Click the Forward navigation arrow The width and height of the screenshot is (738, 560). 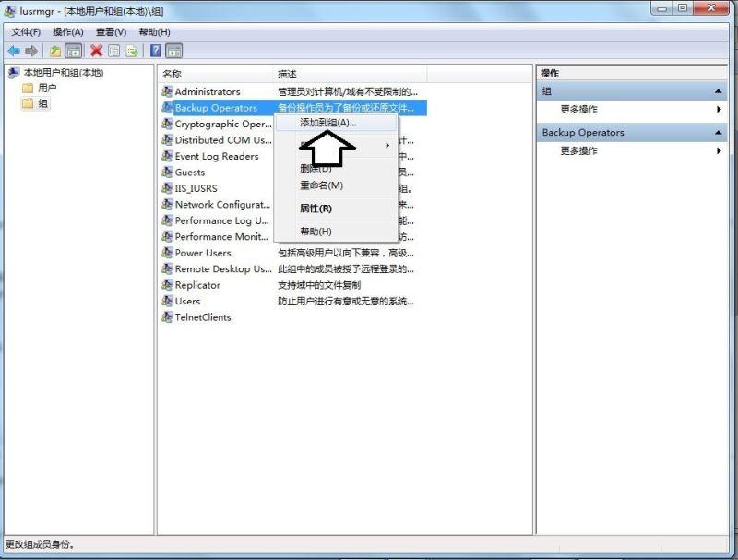30,50
